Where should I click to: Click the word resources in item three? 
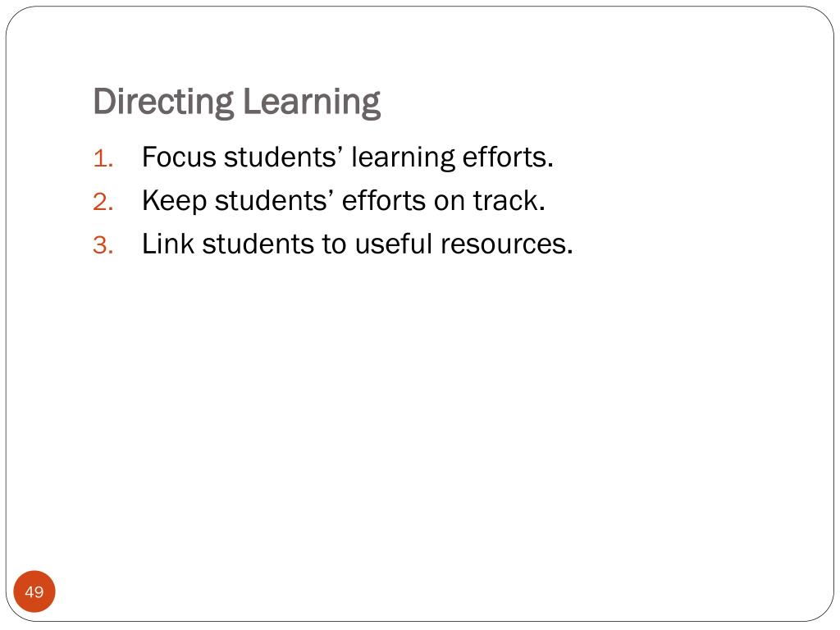[507, 245]
